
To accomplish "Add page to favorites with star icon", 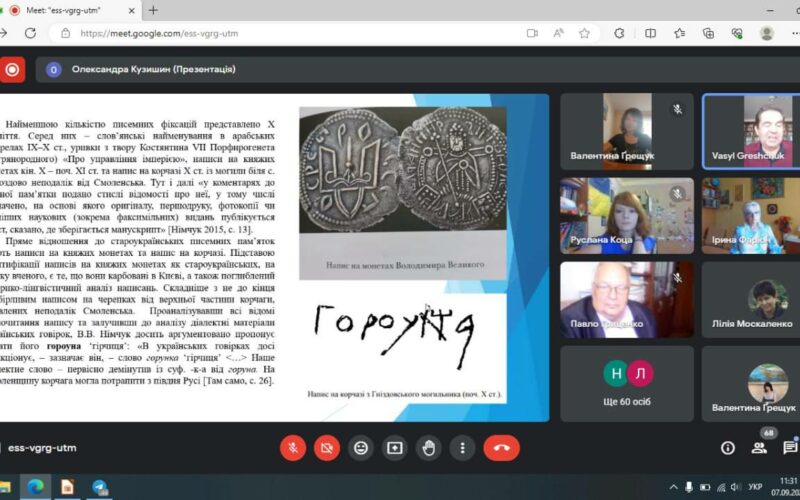I will [584, 33].
